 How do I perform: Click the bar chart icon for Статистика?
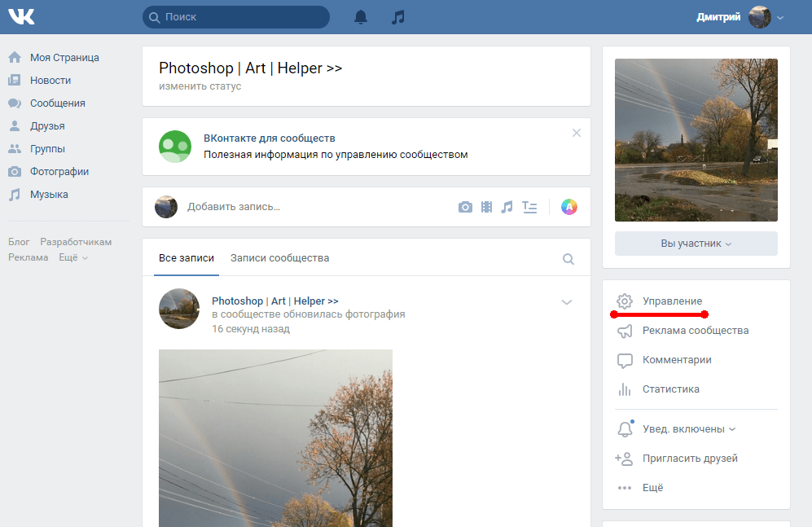click(625, 389)
